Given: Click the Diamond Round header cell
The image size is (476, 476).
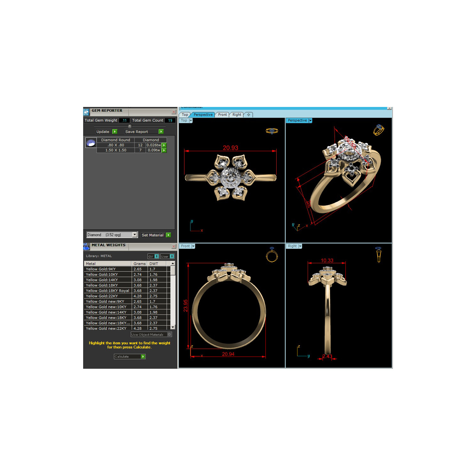Looking at the screenshot, I should (x=116, y=140).
